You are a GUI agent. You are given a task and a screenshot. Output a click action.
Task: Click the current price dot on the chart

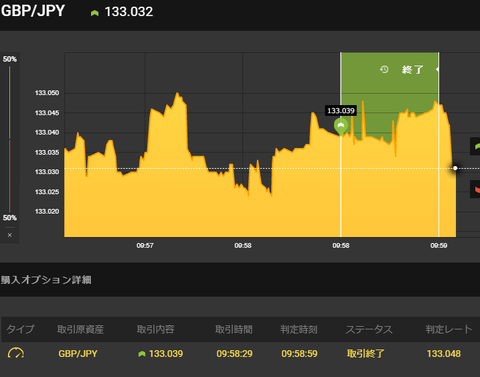coord(455,168)
